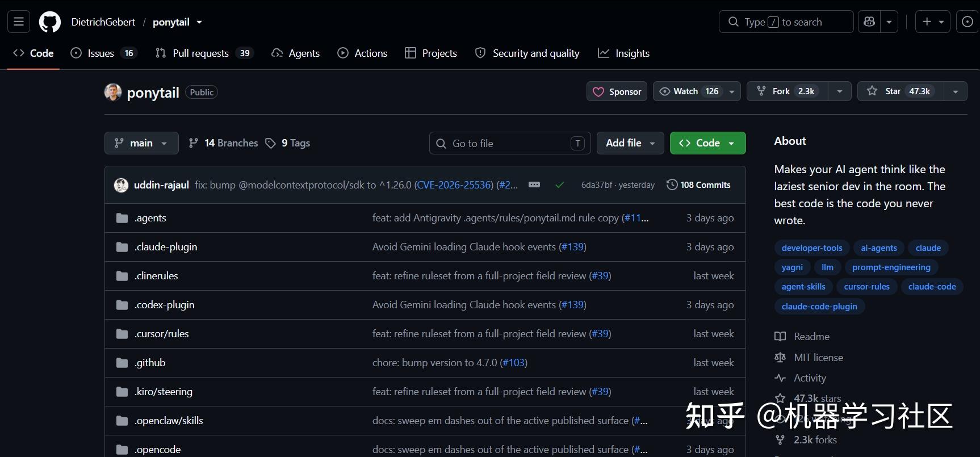Open the Actions tab

point(362,53)
